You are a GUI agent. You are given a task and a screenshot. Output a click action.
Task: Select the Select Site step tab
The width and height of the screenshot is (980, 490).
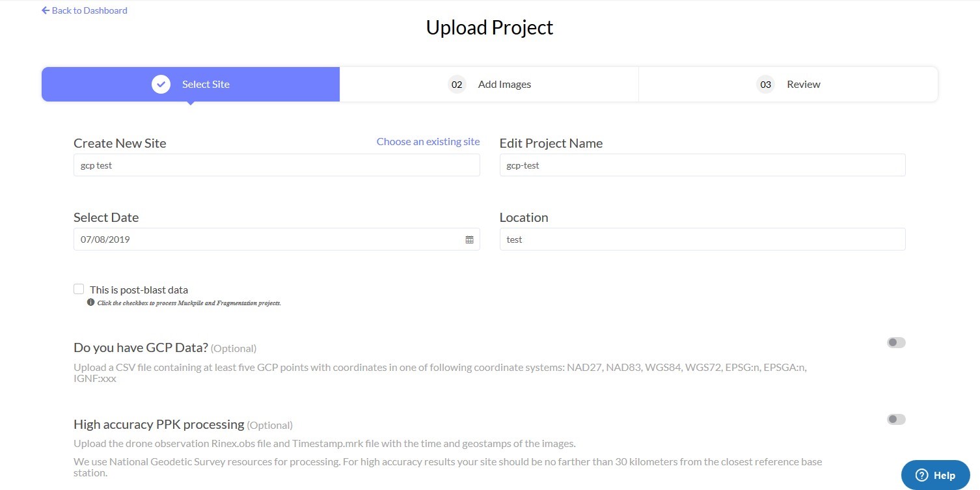pos(191,85)
